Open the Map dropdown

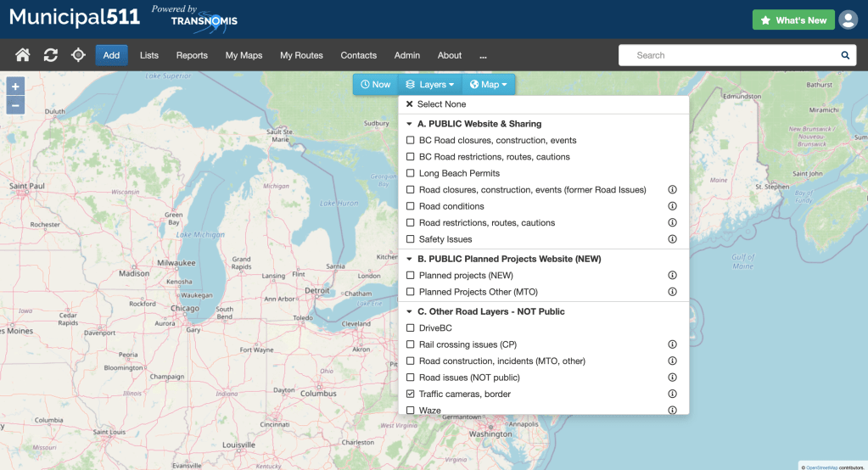click(x=488, y=85)
